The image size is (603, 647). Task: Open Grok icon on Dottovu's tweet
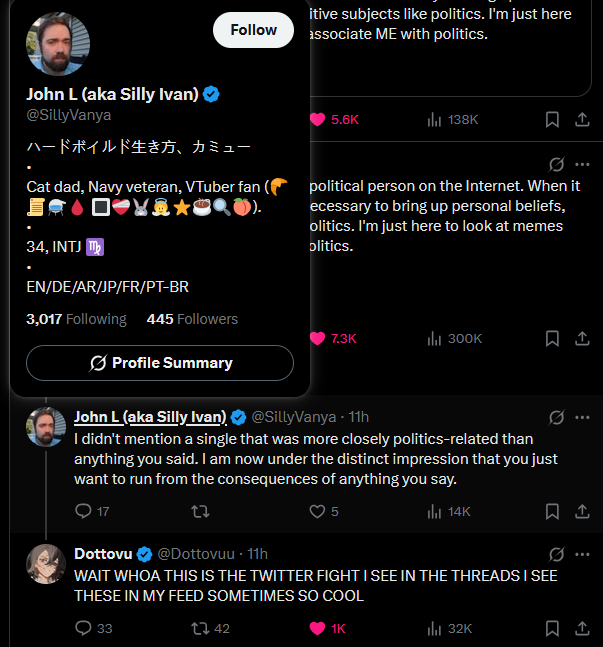click(558, 553)
